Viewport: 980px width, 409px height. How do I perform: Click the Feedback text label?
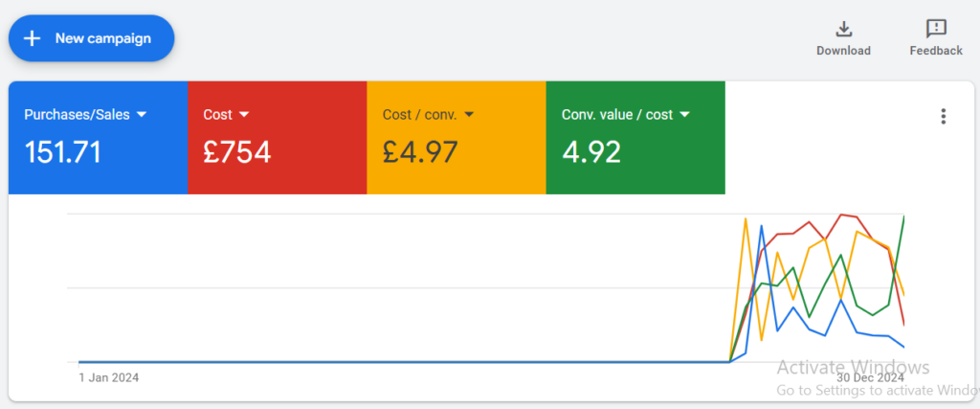coord(936,51)
